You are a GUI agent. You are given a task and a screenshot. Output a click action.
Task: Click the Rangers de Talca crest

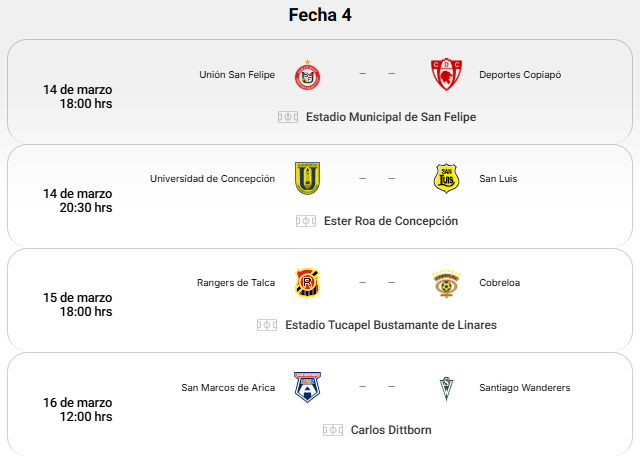307,283
